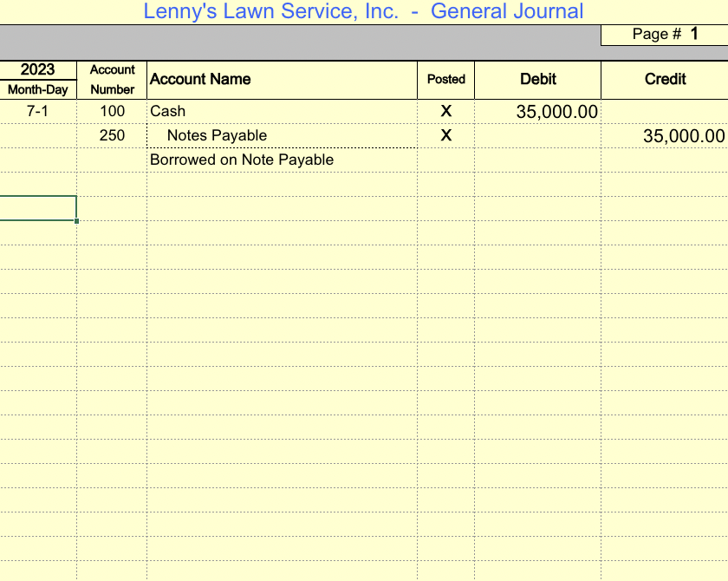Click the debit amount '35,000.00' for Cash
This screenshot has height=581, width=728.
(x=537, y=112)
